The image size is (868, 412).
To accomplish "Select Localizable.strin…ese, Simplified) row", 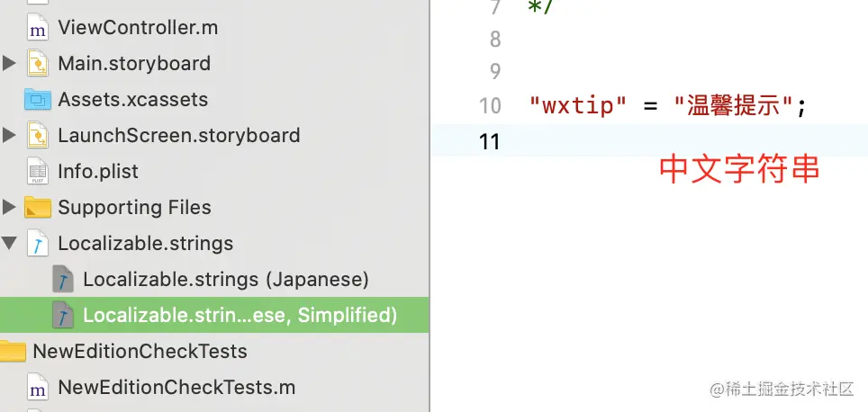I will click(x=214, y=315).
